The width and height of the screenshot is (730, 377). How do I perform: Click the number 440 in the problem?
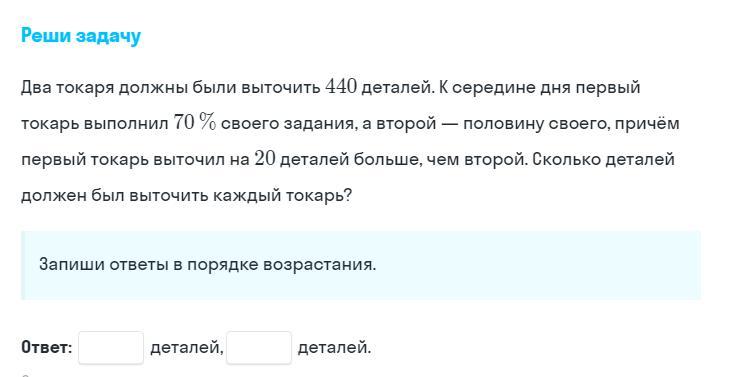point(341,87)
